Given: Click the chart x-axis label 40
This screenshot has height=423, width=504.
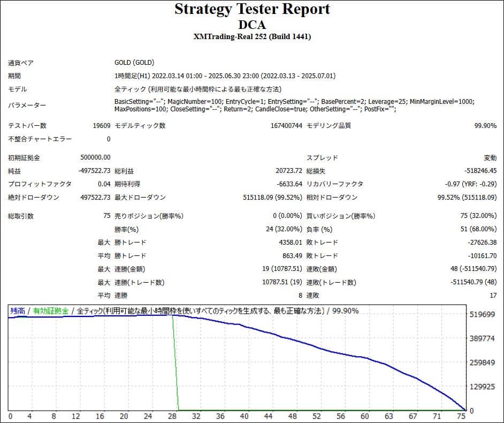Looking at the screenshot, I should pyautogui.click(x=245, y=416).
